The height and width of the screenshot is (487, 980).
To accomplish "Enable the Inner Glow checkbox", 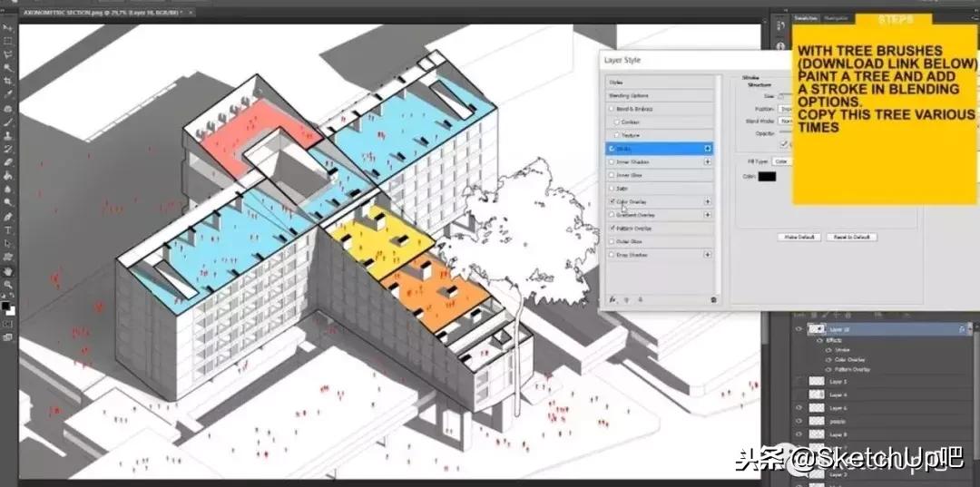I will pyautogui.click(x=612, y=175).
